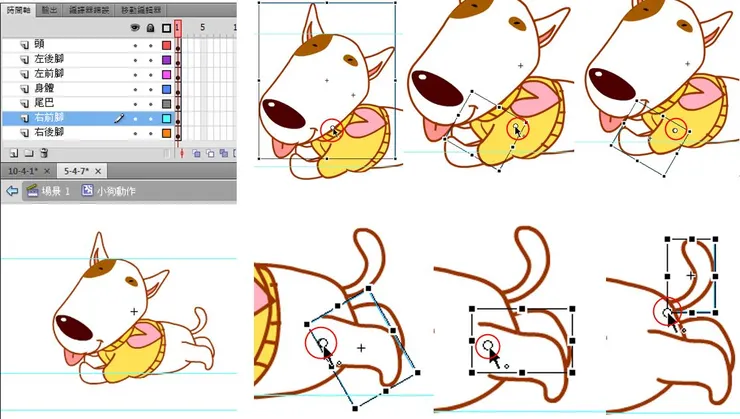Hide the 右前腳 layer via visibility dot
Screen dimensions: 740x419
point(135,119)
